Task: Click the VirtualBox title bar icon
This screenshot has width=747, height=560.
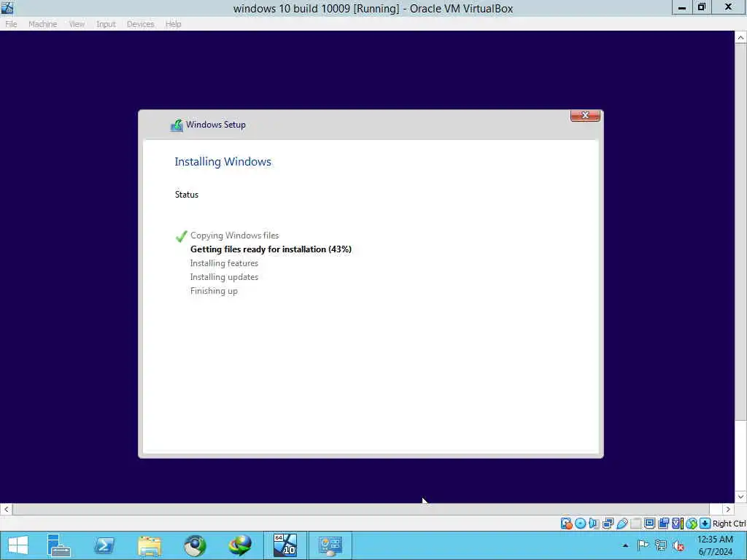Action: click(x=7, y=7)
